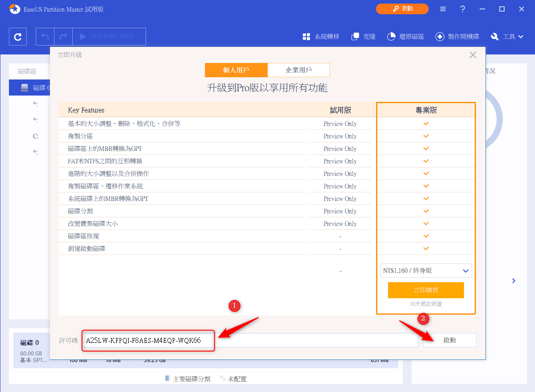This screenshot has width=535, height=392.
Task: Expand the NT$1,160 / 終身版 price dropdown
Action: [426, 271]
